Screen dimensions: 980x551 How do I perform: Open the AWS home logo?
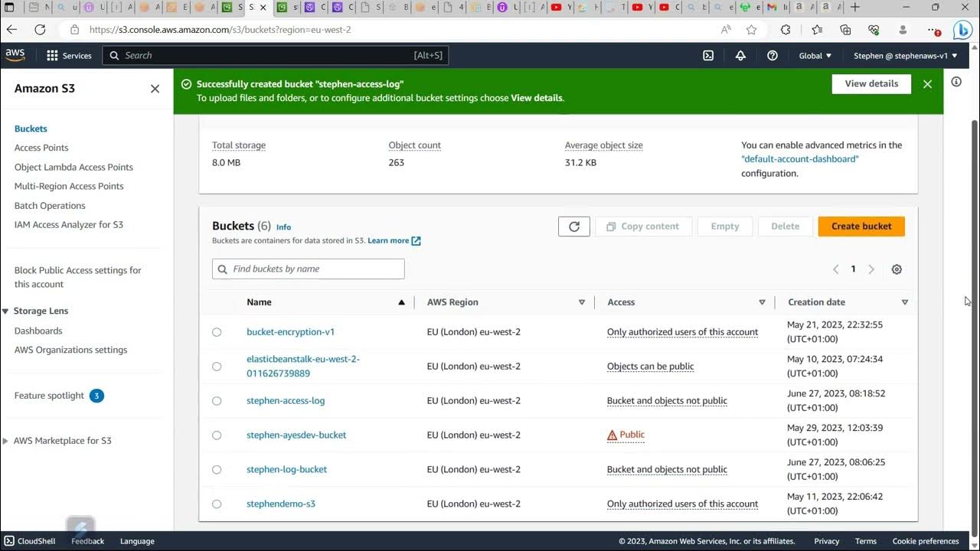click(15, 55)
